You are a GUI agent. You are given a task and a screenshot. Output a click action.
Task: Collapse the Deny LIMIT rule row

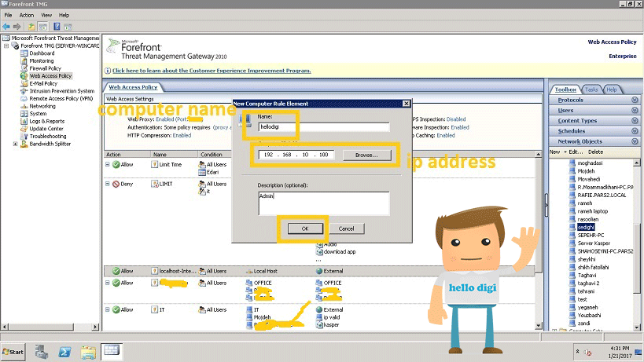tap(107, 184)
